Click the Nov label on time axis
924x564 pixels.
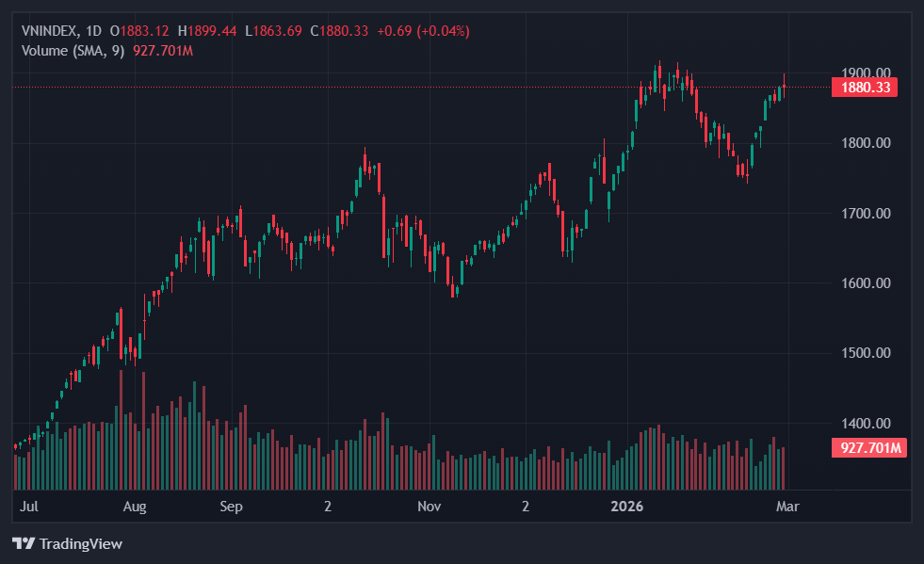(430, 507)
